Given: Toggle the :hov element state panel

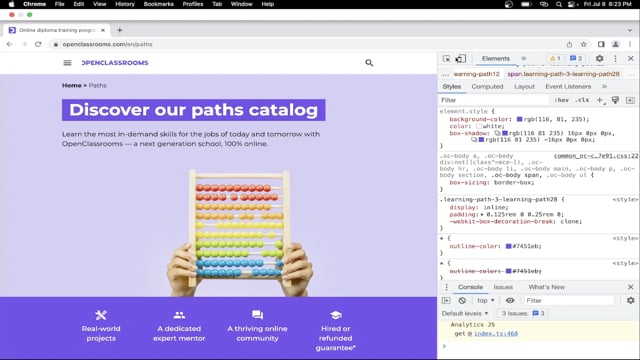Looking at the screenshot, I should 562,100.
